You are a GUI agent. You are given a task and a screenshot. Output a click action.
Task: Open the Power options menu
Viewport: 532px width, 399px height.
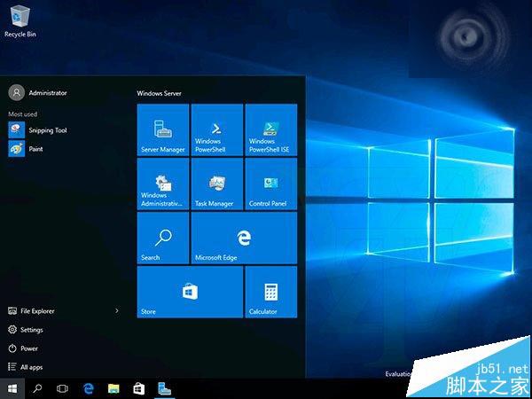[23, 348]
